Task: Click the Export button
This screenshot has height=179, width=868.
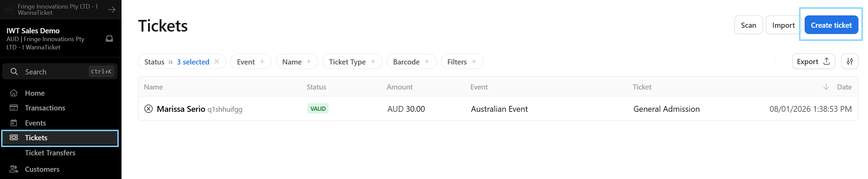Action: point(813,61)
